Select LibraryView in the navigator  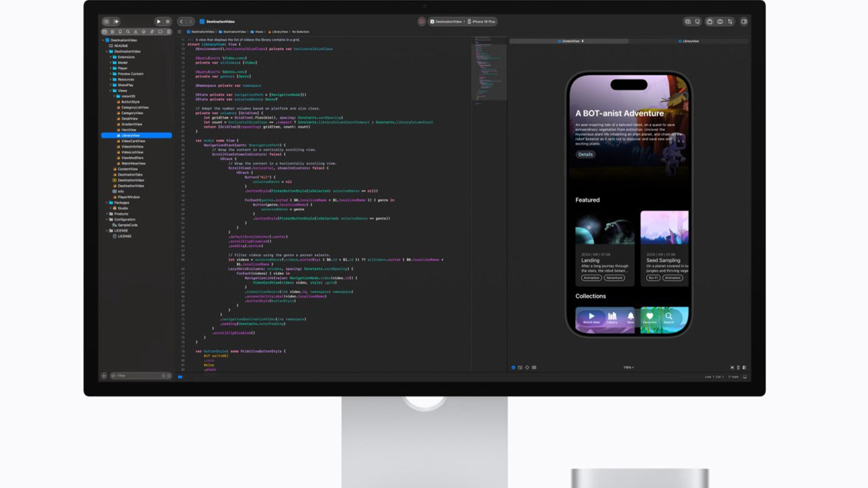(x=137, y=136)
